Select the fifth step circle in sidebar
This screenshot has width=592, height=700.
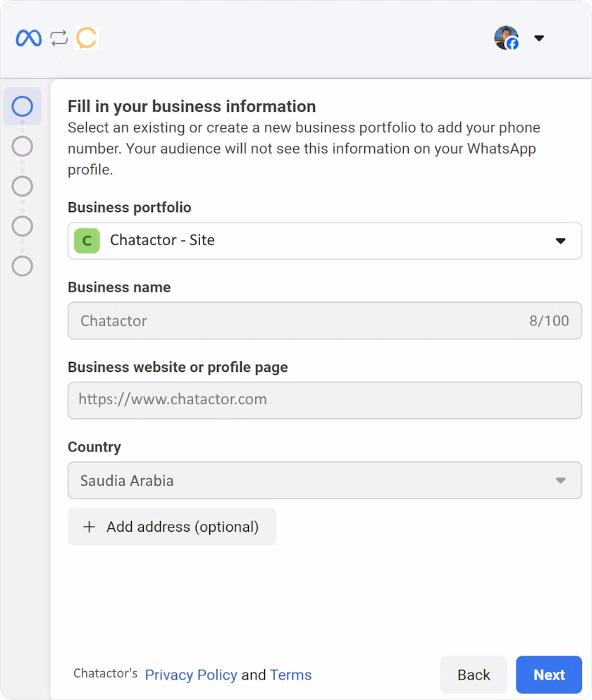coord(23,266)
